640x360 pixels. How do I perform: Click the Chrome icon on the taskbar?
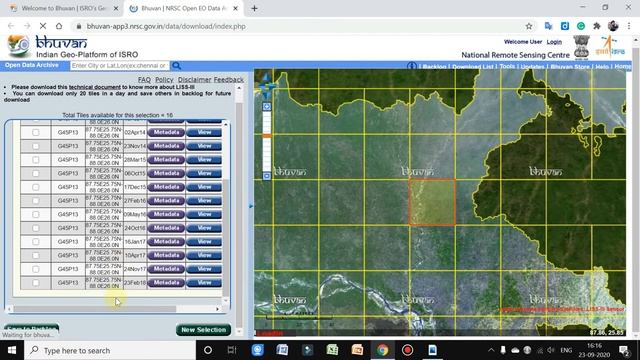(382, 350)
